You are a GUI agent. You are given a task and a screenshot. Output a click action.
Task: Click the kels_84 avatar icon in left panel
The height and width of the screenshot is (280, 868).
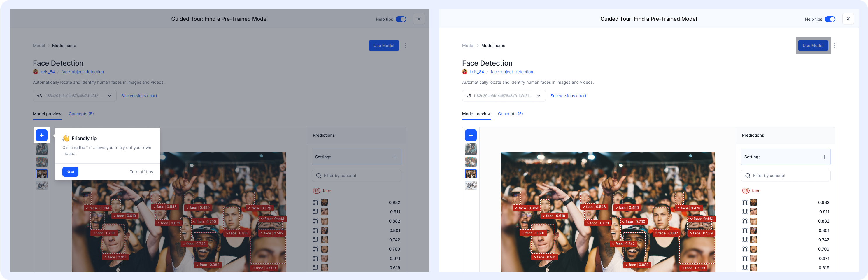tap(35, 72)
